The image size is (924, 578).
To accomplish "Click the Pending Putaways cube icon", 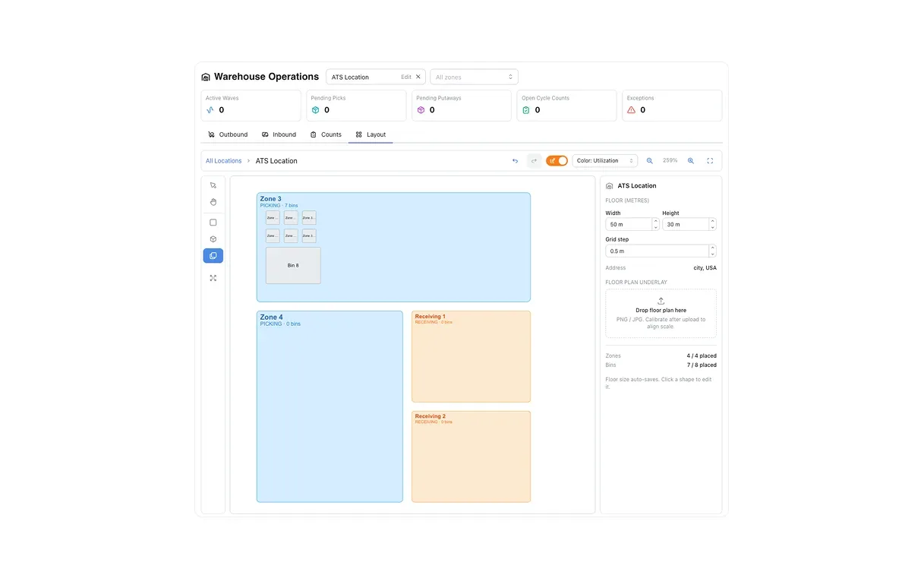I will 421,110.
